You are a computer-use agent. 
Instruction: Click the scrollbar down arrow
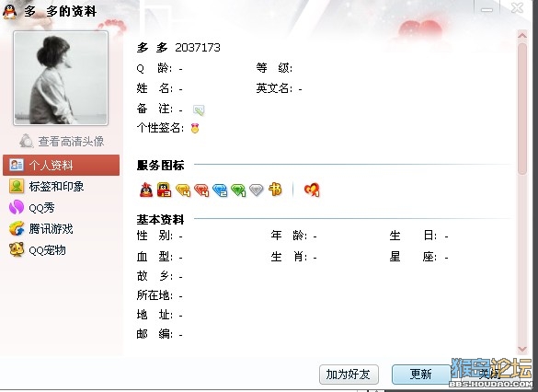[522, 349]
